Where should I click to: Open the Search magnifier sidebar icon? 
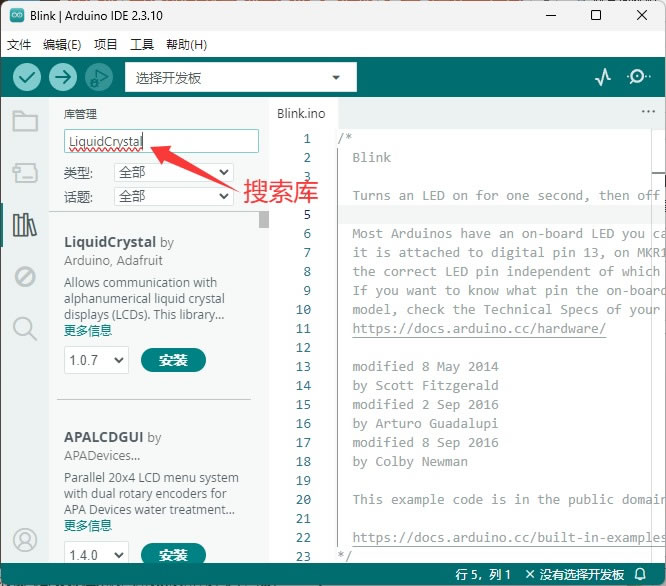tap(25, 329)
